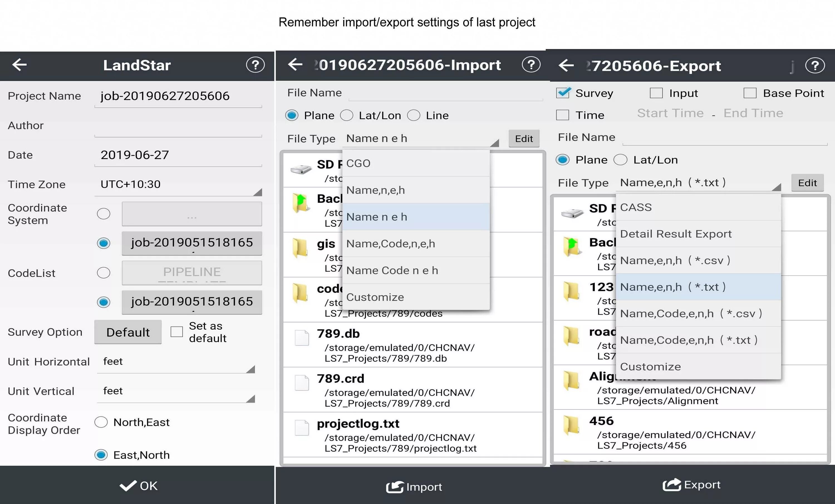Click the Project Name field
Image resolution: width=835 pixels, height=504 pixels.
(178, 96)
